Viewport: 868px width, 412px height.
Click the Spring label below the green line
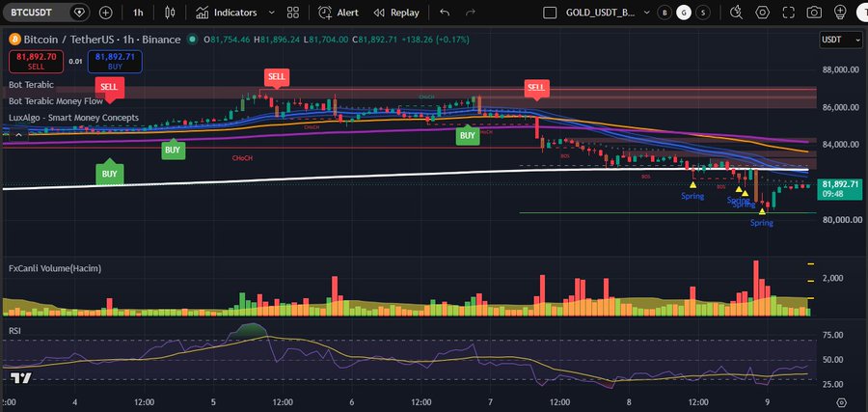[x=762, y=223]
